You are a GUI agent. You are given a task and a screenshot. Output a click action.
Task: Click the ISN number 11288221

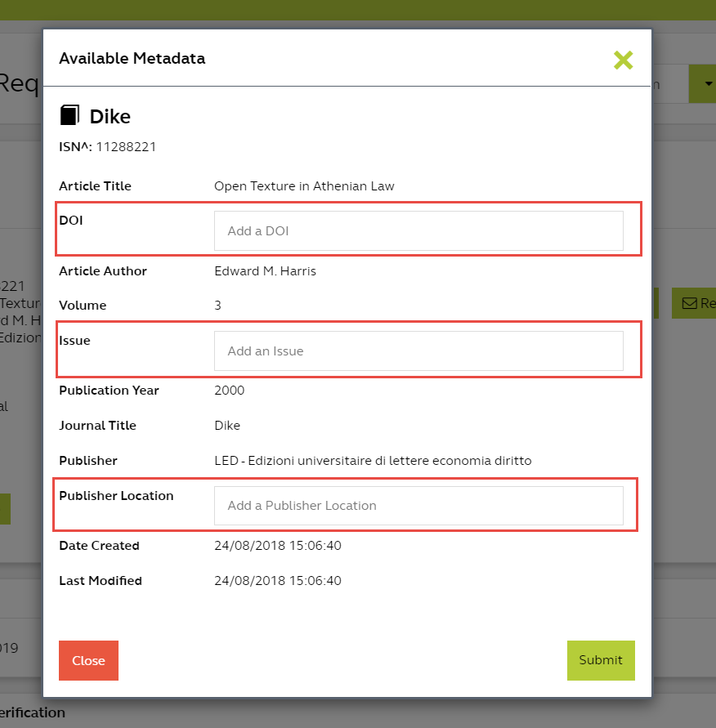126,147
